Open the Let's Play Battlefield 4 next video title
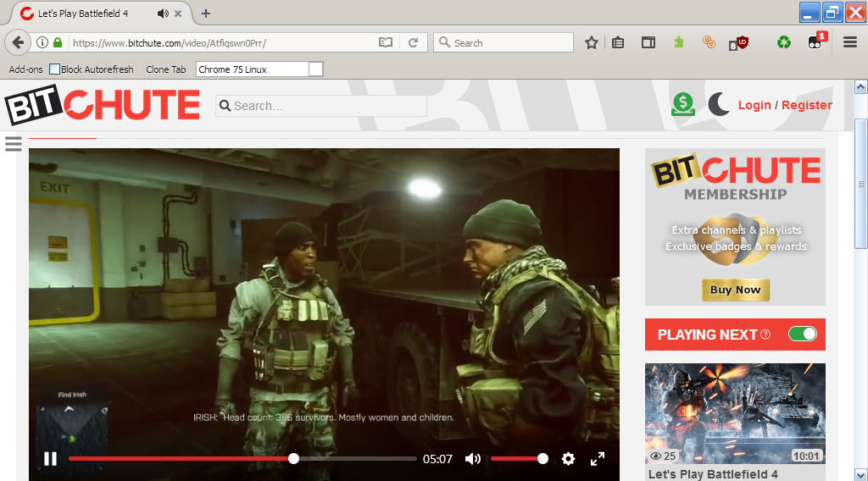 [713, 474]
